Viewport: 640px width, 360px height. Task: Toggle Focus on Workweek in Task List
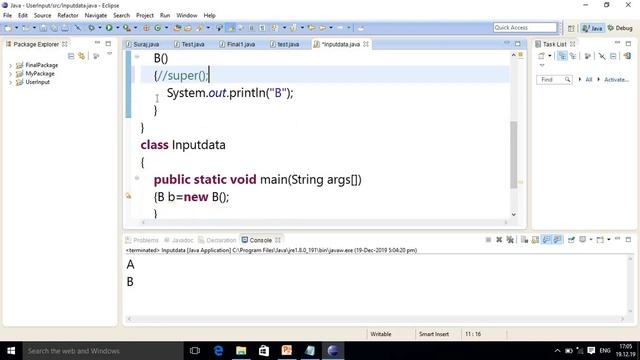(x=588, y=56)
